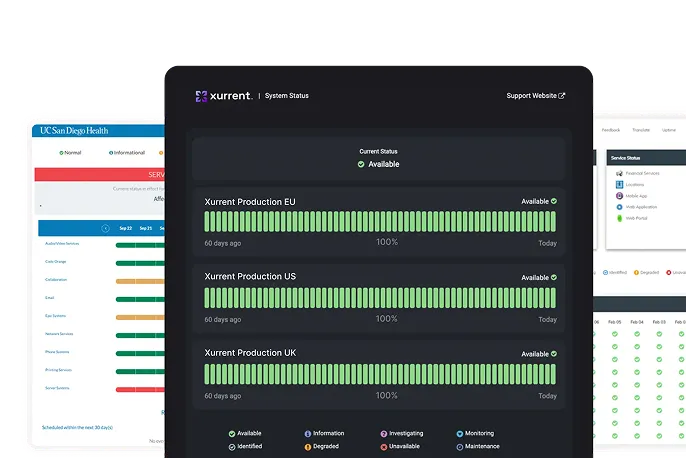Click the green Email status bar
The image size is (686, 458).
click(x=140, y=299)
